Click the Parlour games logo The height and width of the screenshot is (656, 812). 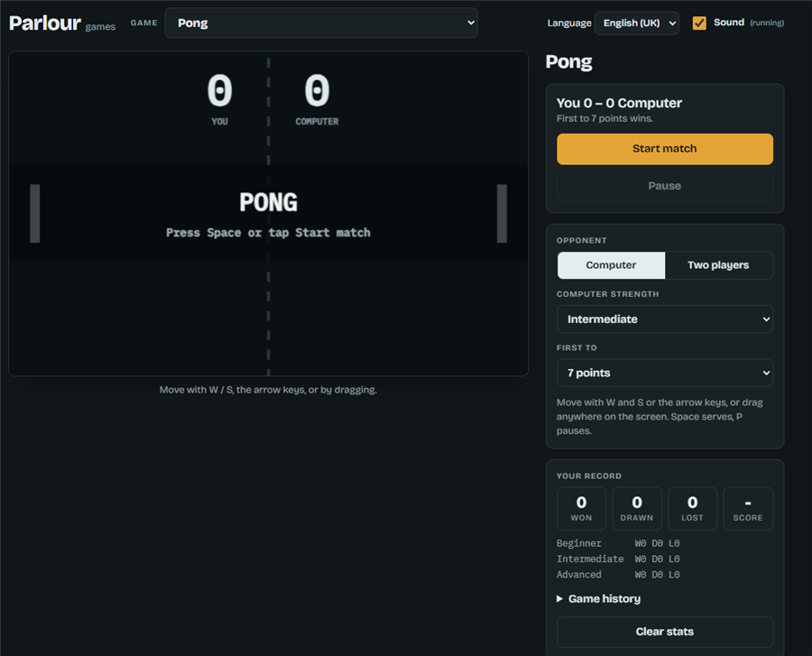pos(61,23)
